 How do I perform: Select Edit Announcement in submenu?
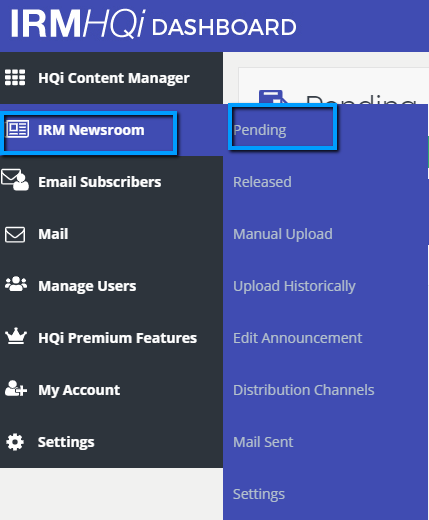tap(297, 338)
